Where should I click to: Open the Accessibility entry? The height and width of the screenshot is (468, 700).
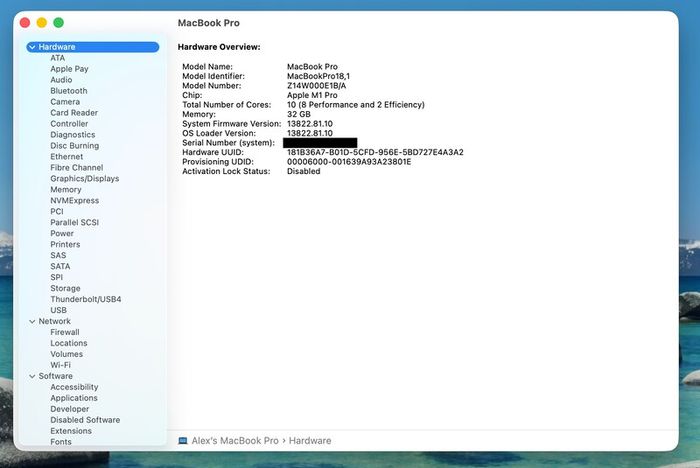coord(74,387)
